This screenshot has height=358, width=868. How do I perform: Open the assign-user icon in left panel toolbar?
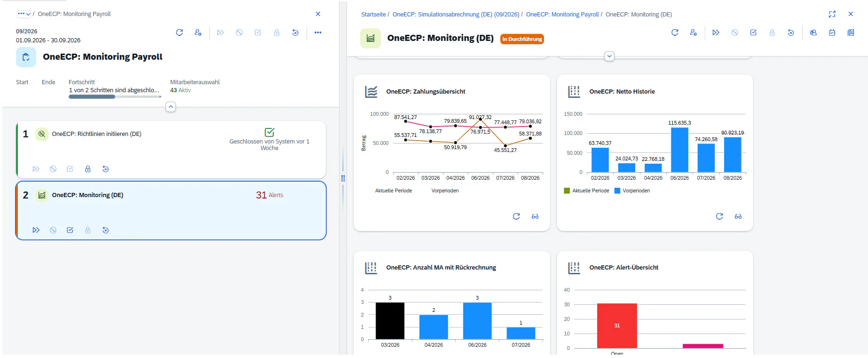point(198,32)
